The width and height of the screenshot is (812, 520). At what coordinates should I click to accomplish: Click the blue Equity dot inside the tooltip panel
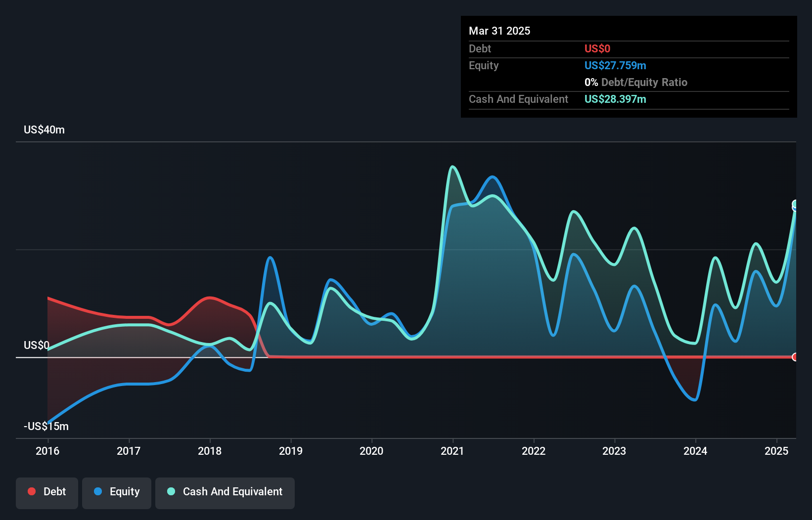tap(615, 65)
